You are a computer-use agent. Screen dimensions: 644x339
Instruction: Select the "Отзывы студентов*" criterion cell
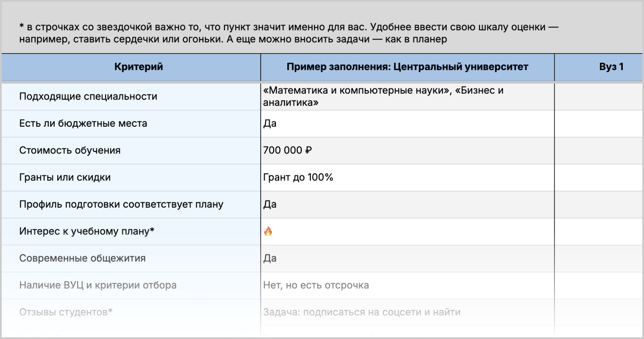point(66,312)
